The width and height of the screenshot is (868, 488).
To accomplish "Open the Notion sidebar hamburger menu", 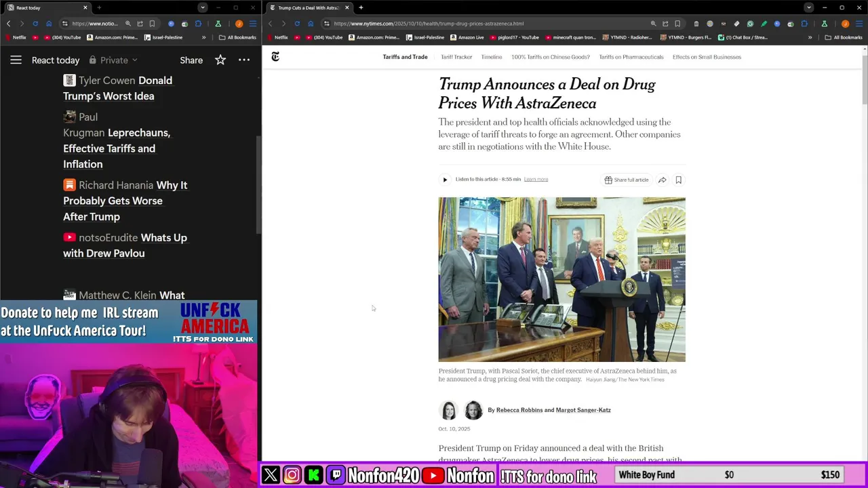I will (16, 60).
